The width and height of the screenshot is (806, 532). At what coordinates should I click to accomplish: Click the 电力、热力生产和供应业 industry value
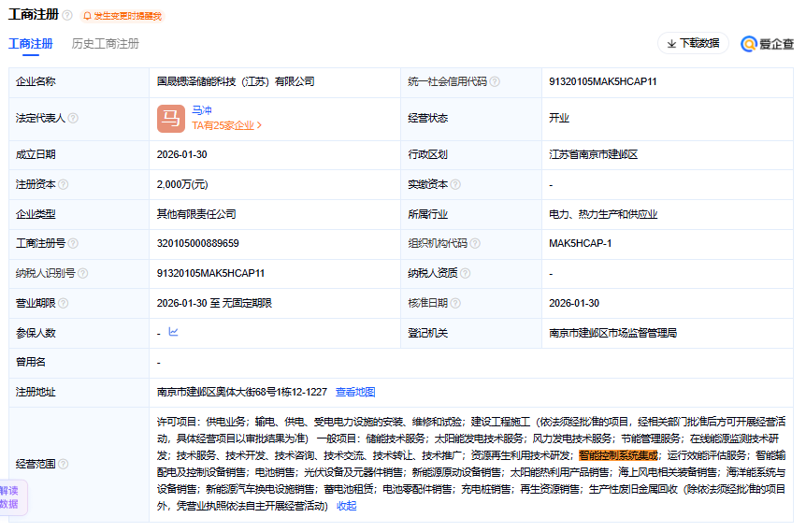click(603, 214)
